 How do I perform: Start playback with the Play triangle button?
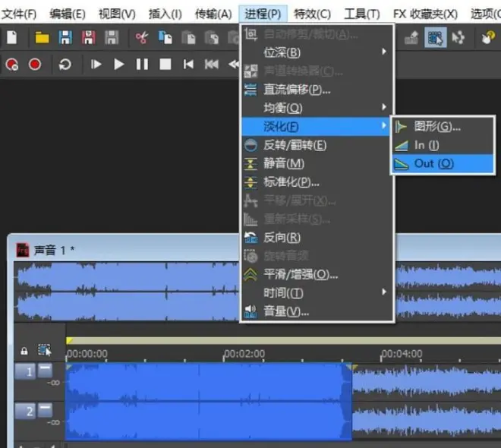pyautogui.click(x=119, y=65)
